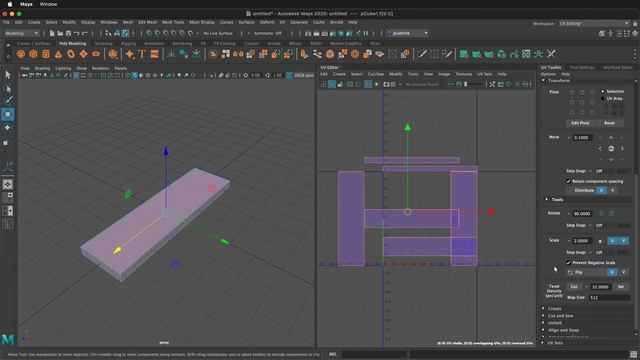Create a polygon sphere from the shelf
This screenshot has width=640, height=360.
tap(21, 54)
